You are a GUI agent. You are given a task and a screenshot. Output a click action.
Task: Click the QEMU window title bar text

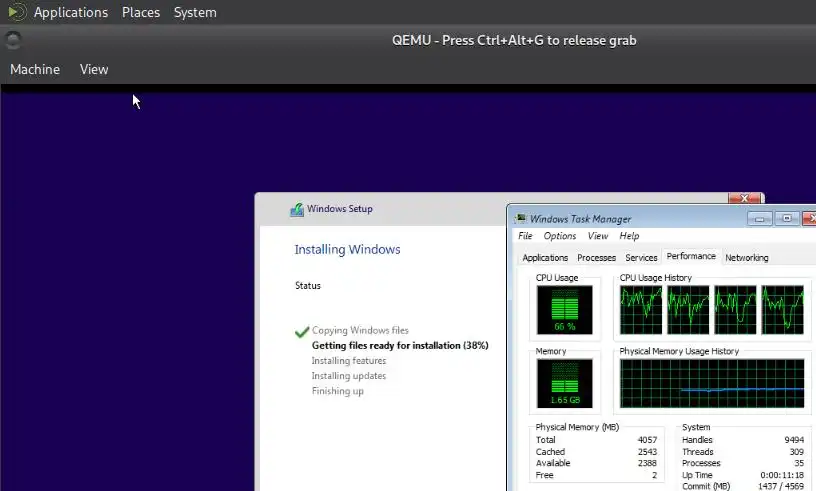click(514, 40)
